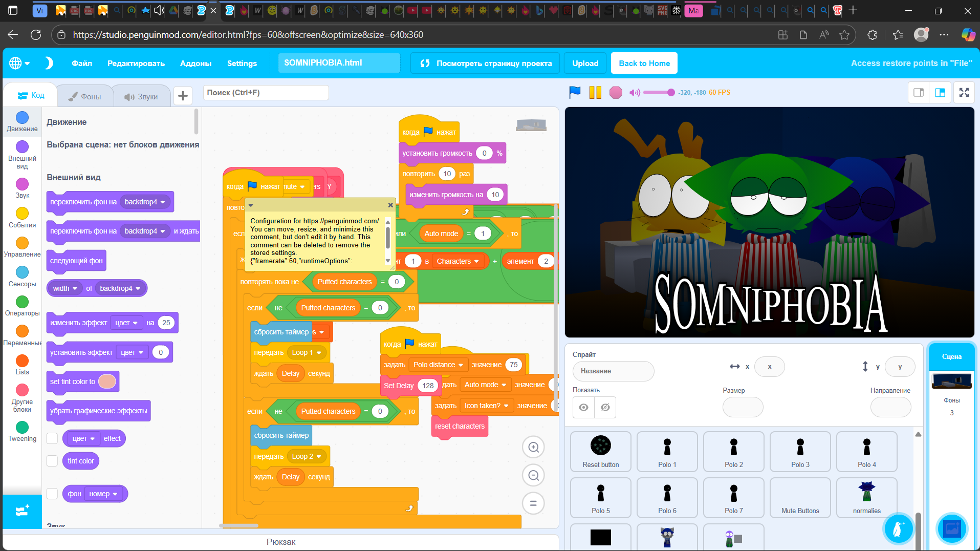
Task: Click the Upload button
Action: [x=585, y=63]
